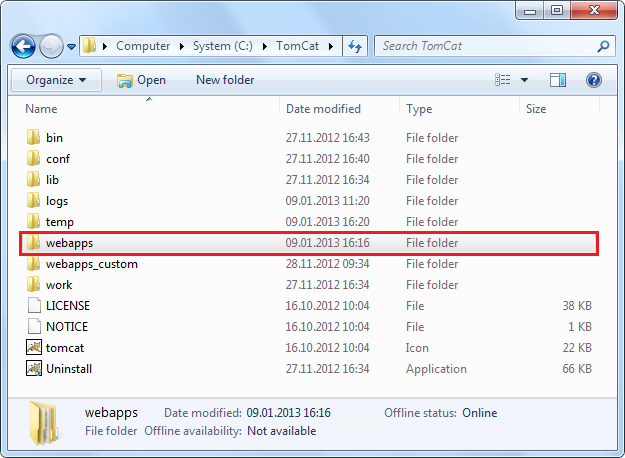Maximize the TomCat explorer window
Screen dimensions: 625x458
(556, 10)
